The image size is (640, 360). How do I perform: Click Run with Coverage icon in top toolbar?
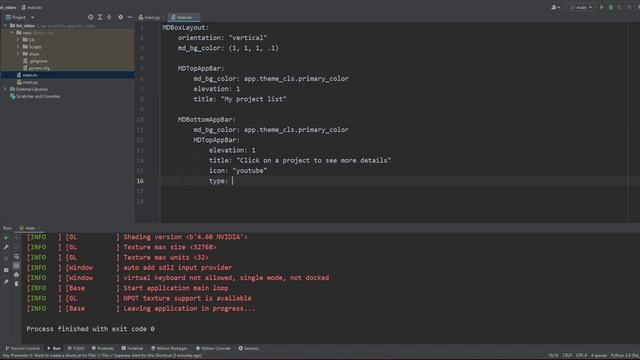(620, 7)
